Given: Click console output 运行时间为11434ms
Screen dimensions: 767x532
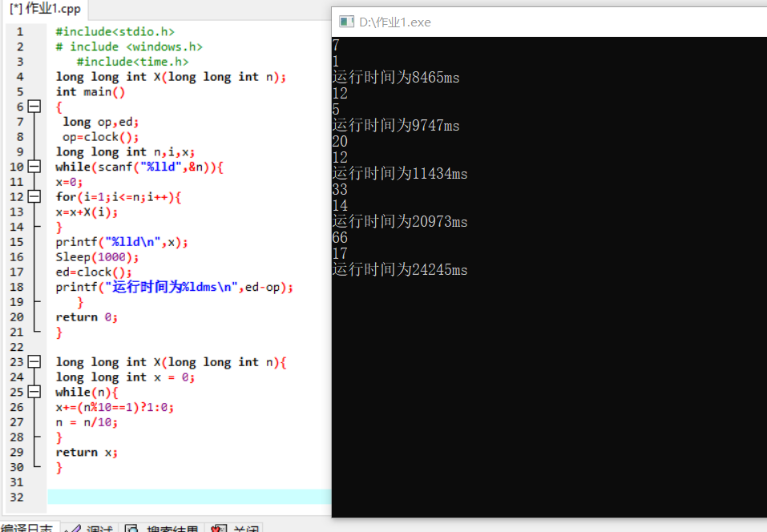Looking at the screenshot, I should pos(400,173).
